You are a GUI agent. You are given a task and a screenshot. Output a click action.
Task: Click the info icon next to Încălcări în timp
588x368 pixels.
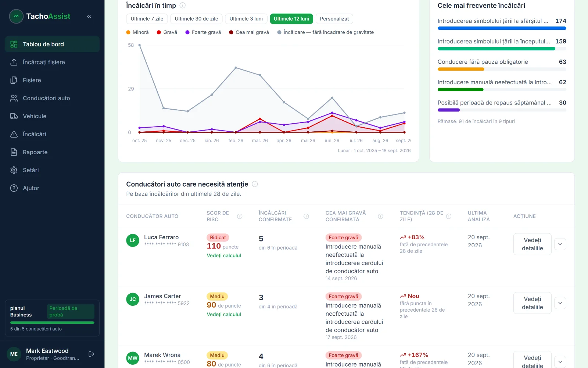click(x=182, y=6)
